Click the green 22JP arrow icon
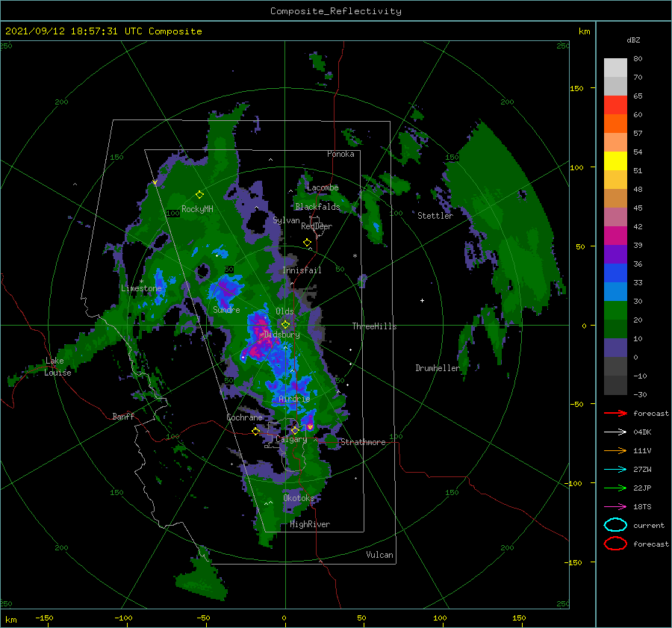Viewport: 672px width, 628px height. click(615, 488)
